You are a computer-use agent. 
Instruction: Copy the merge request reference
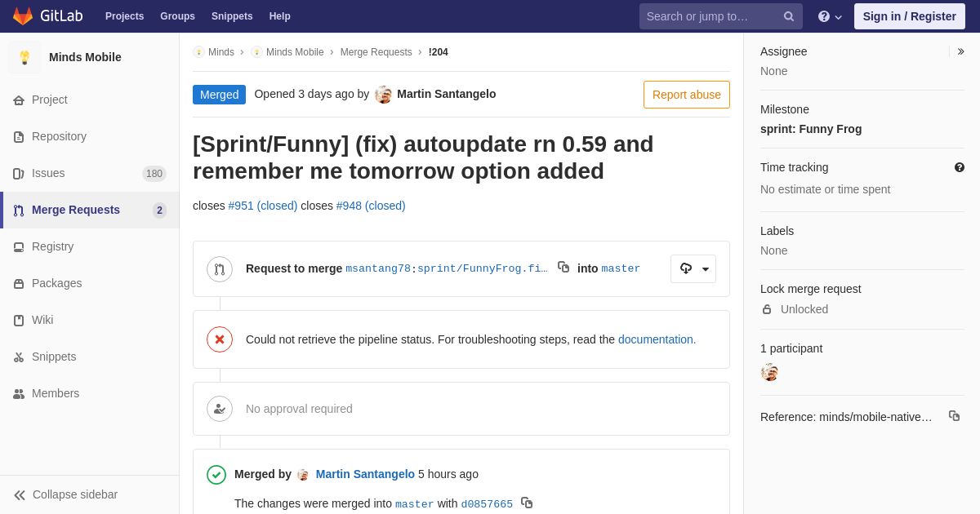click(x=954, y=416)
